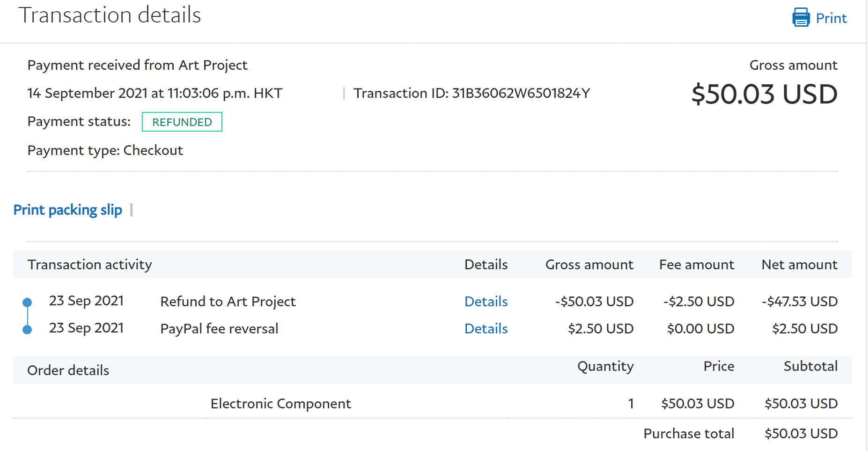Click the Purchase total label

click(x=688, y=434)
